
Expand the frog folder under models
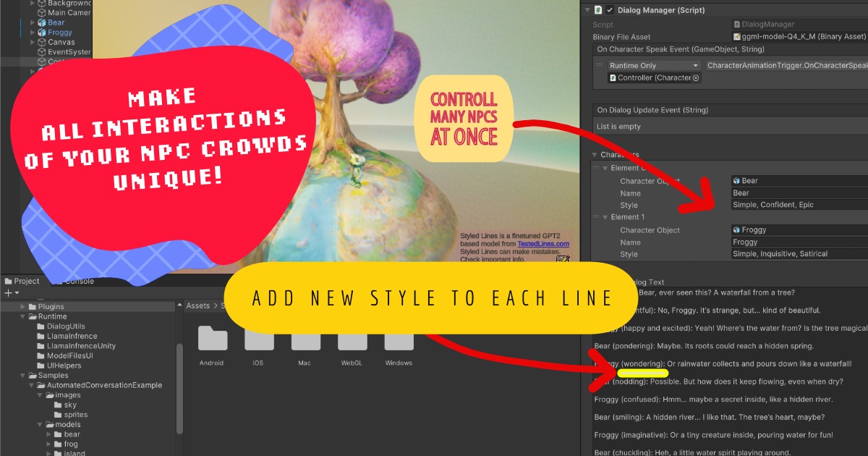[49, 444]
